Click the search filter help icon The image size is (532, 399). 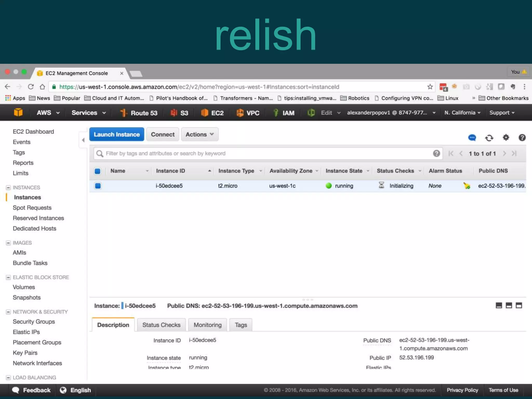(x=436, y=153)
